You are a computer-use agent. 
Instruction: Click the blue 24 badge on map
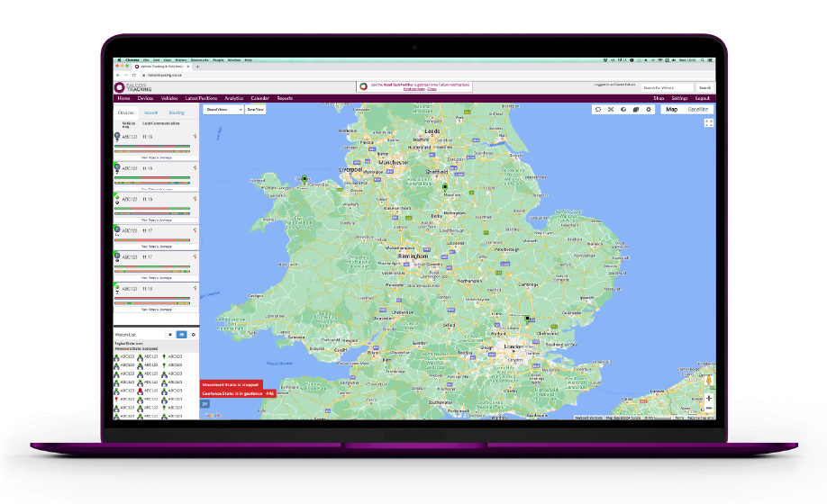click(x=204, y=404)
